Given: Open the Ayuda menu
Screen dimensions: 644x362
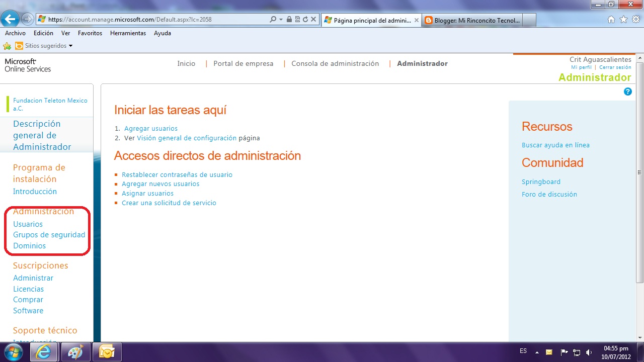Looking at the screenshot, I should 163,33.
